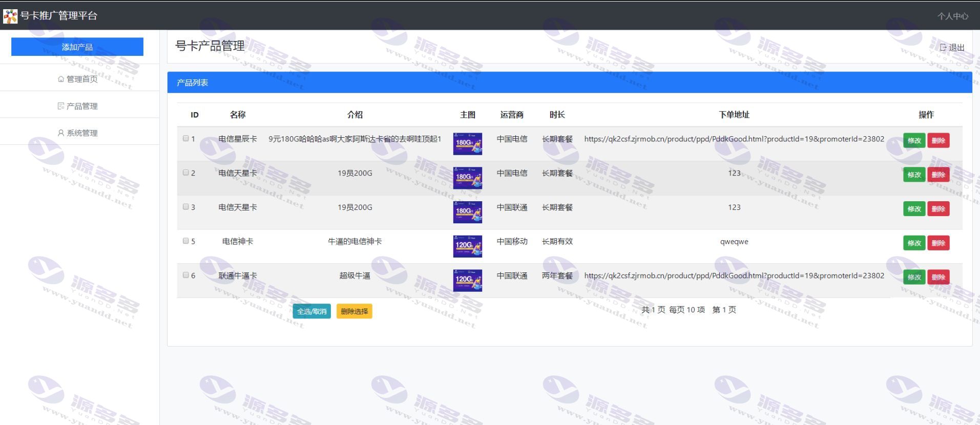
Task: Click the intro text 牛逼的电信神卡
Action: [x=355, y=241]
